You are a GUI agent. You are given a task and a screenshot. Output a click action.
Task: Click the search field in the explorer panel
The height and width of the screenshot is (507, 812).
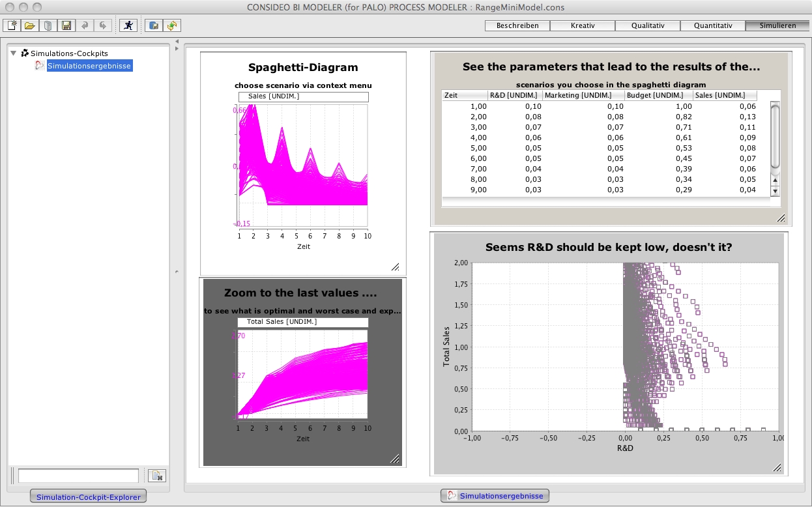[x=78, y=475]
